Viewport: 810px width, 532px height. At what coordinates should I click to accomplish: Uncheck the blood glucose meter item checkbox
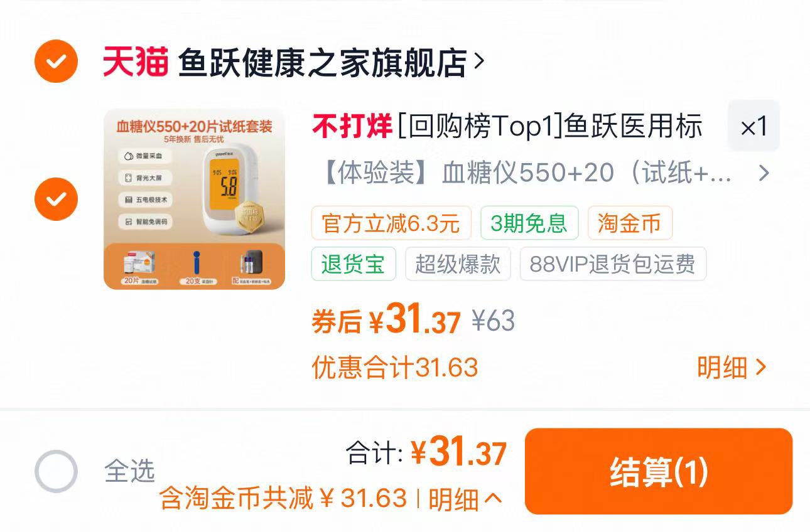56,199
